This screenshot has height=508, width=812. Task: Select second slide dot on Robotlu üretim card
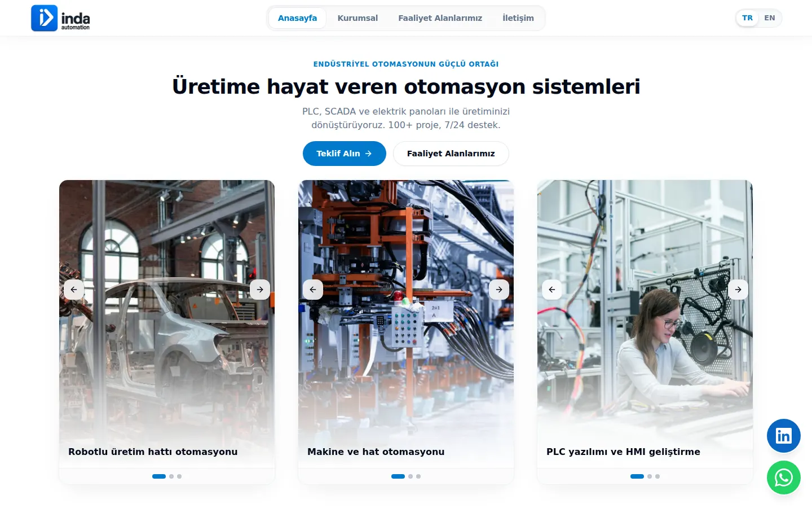[171, 476]
